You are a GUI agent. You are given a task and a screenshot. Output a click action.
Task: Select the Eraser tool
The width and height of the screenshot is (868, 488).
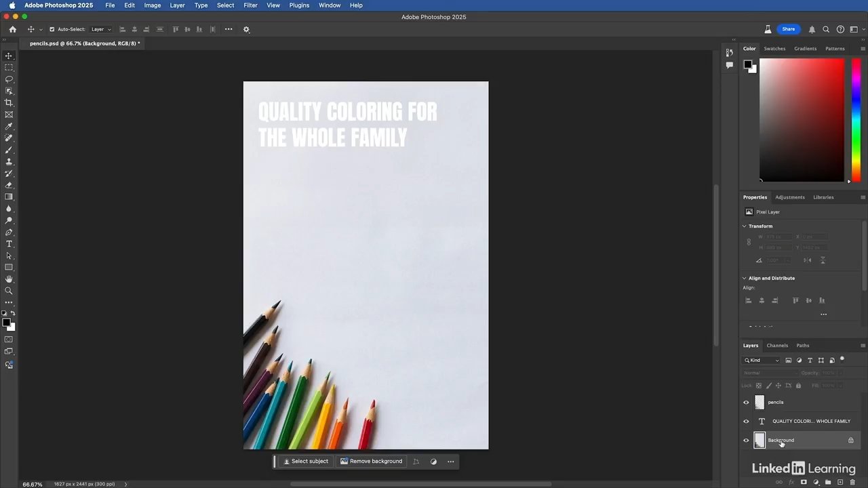pos(9,185)
